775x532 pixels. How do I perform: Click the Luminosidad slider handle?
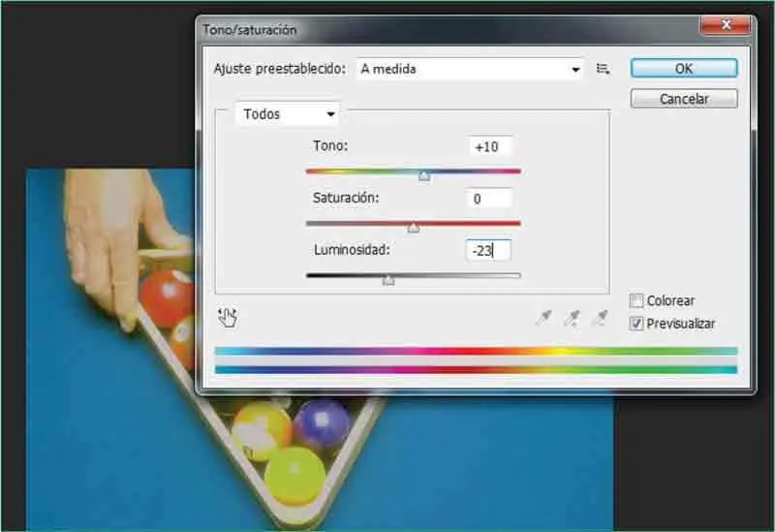[388, 281]
